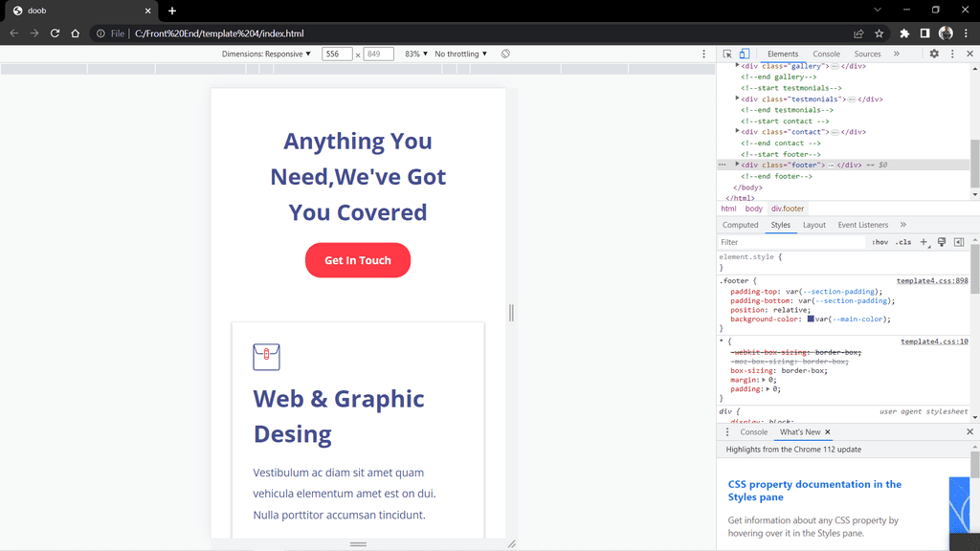Viewport: 980px width, 551px height.
Task: Open the Chrome profile avatar
Action: click(946, 33)
